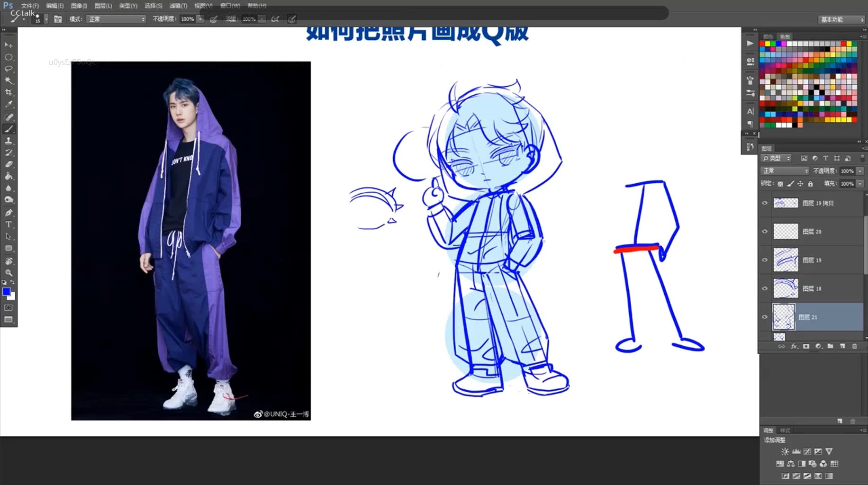
Task: Open the 图像(I) menu
Action: (x=79, y=6)
